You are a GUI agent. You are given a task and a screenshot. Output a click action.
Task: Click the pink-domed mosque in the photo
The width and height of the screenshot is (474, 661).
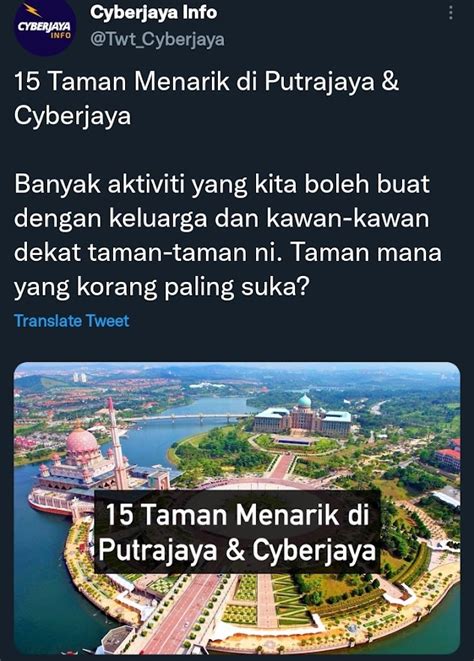[82, 457]
